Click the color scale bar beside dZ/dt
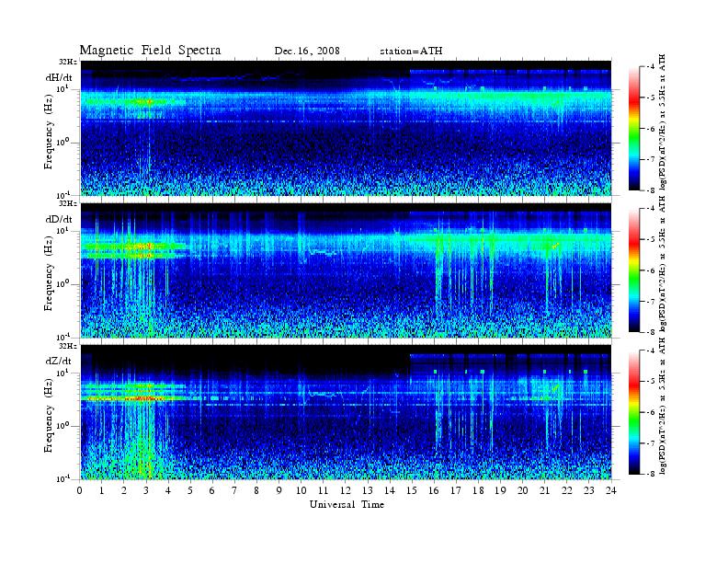Image resolution: width=728 pixels, height=563 pixels. 634,412
